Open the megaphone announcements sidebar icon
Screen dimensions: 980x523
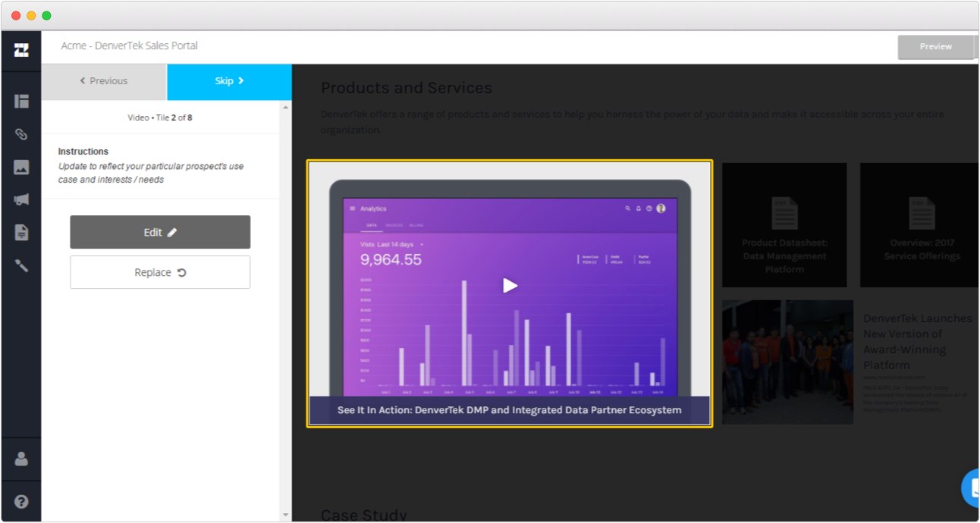tap(21, 199)
